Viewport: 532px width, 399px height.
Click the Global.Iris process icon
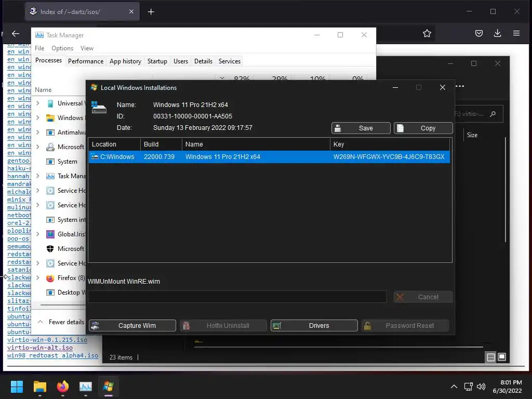(50, 234)
